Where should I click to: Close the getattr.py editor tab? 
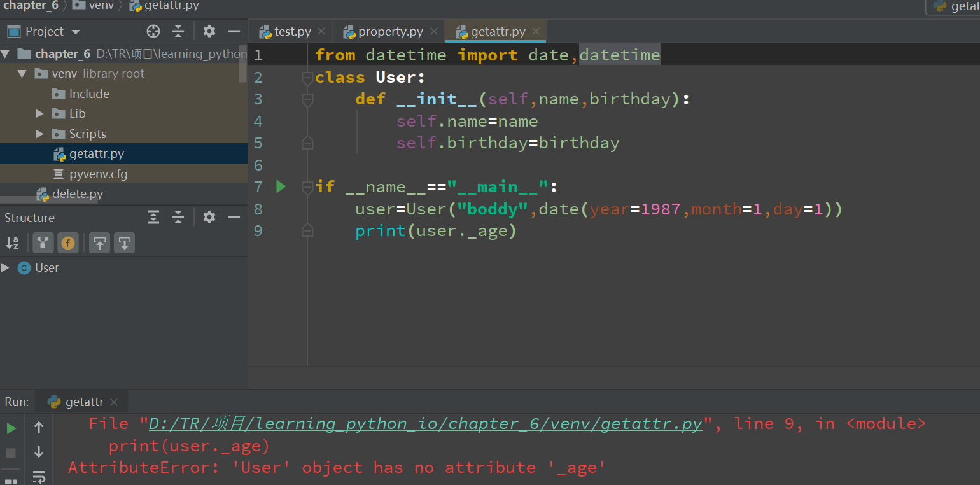536,31
